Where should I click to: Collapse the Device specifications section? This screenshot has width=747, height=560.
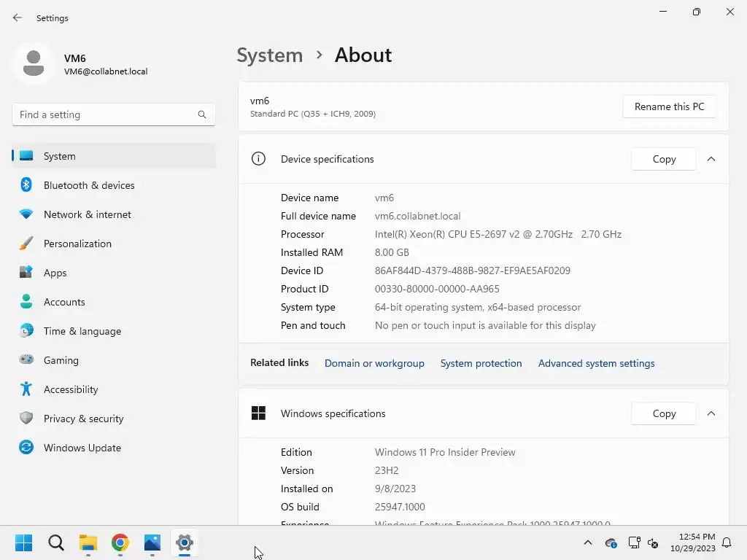pos(711,159)
